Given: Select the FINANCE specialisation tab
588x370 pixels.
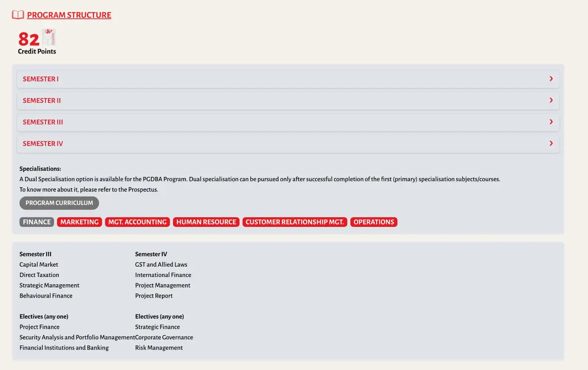Looking at the screenshot, I should pyautogui.click(x=37, y=222).
